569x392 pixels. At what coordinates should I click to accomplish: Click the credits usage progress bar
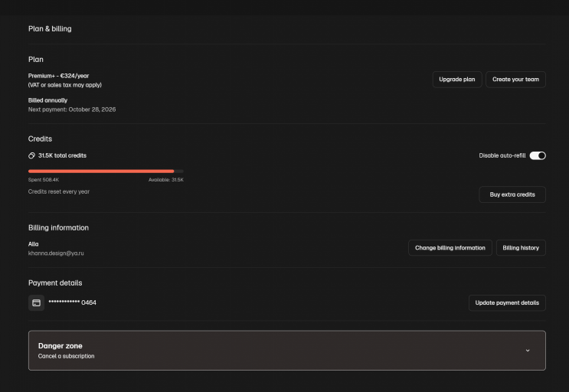[106, 171]
